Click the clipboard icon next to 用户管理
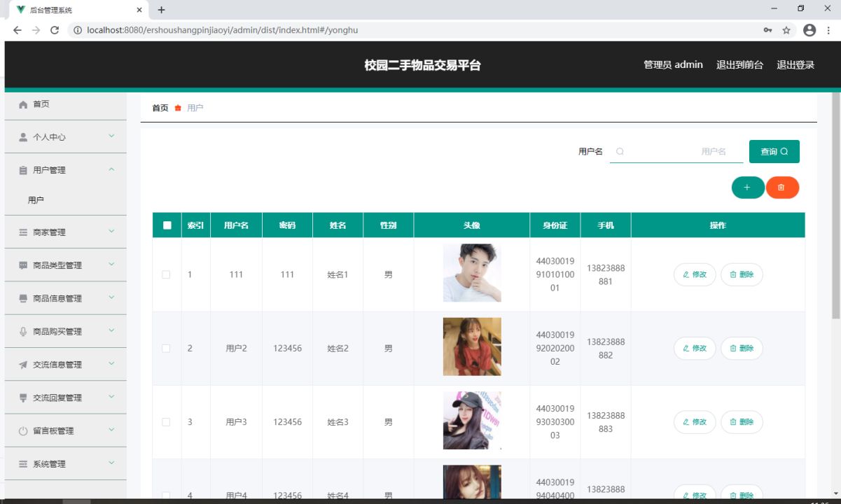841x504 pixels. [23, 170]
